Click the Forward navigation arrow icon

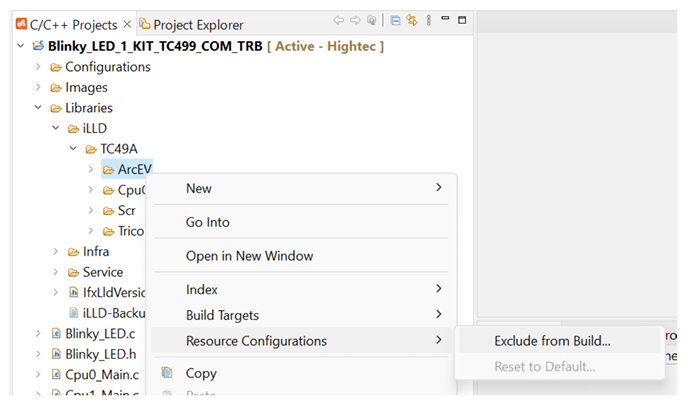coord(355,22)
